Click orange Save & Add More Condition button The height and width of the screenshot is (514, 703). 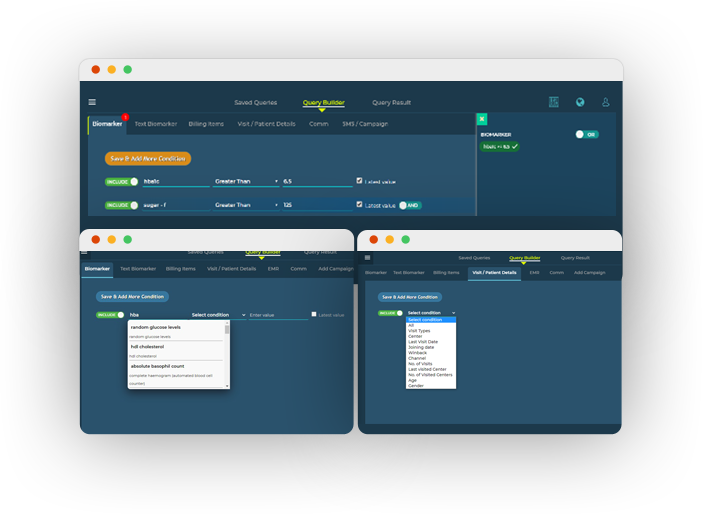coord(148,158)
